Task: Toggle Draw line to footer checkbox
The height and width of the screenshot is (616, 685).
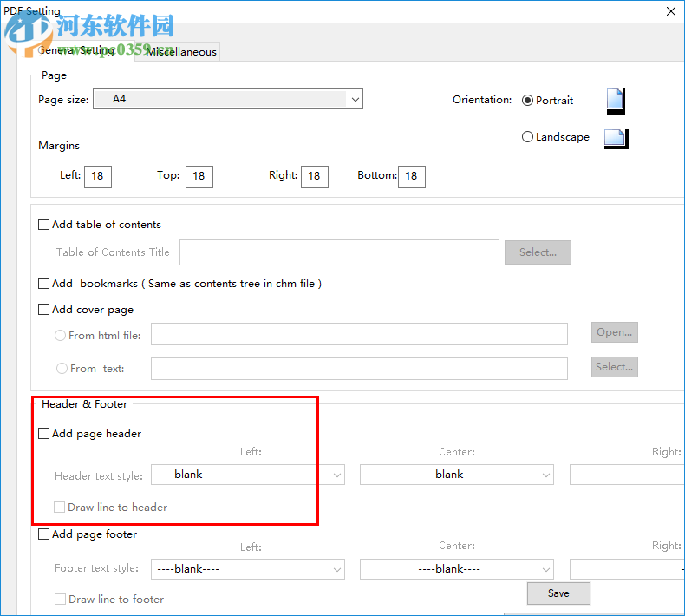Action: tap(60, 599)
